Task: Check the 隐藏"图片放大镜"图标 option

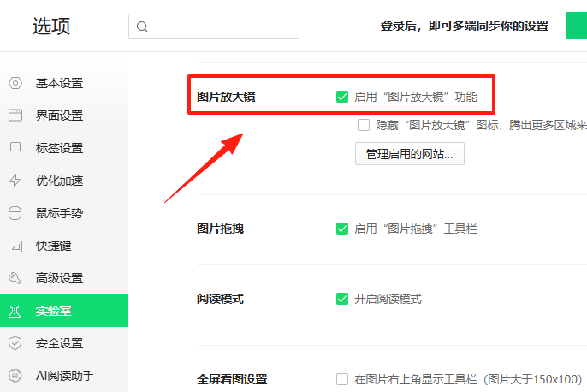Action: click(364, 125)
